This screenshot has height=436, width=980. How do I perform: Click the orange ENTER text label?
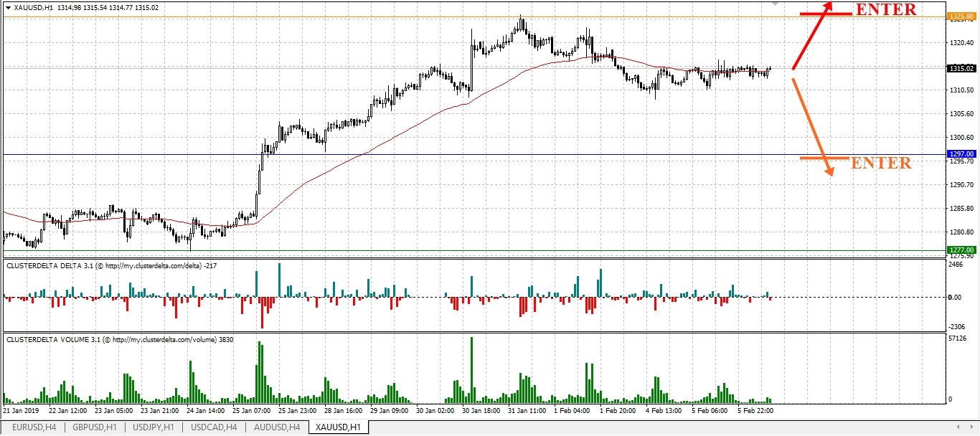(881, 163)
